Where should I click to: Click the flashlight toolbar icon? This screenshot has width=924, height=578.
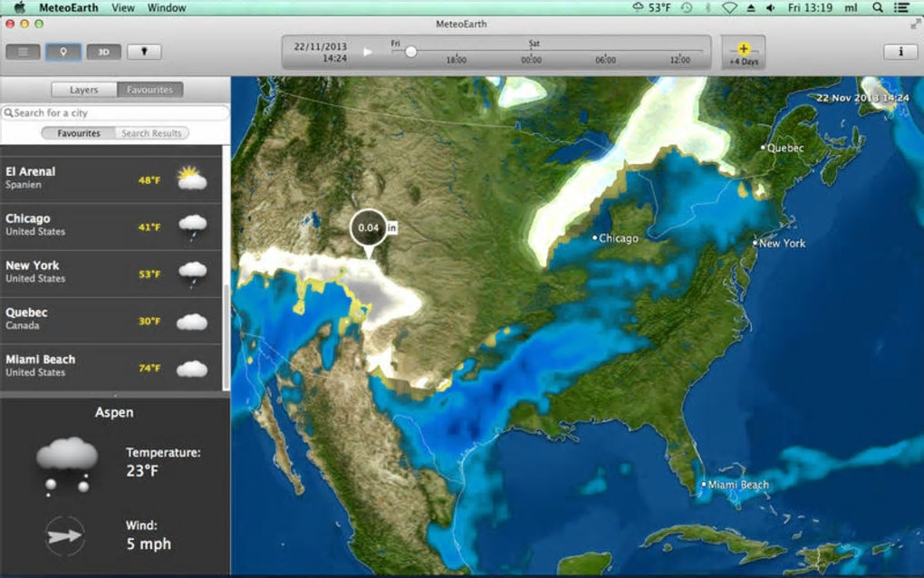coord(144,52)
